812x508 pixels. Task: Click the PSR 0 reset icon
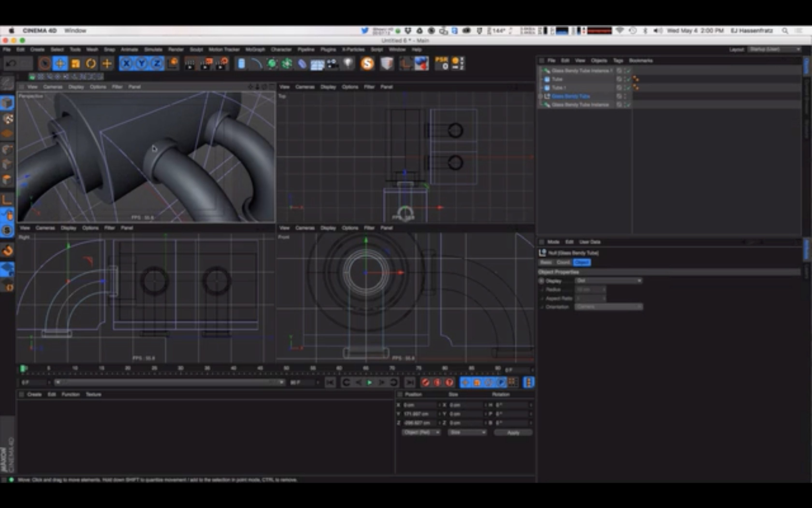pyautogui.click(x=442, y=63)
